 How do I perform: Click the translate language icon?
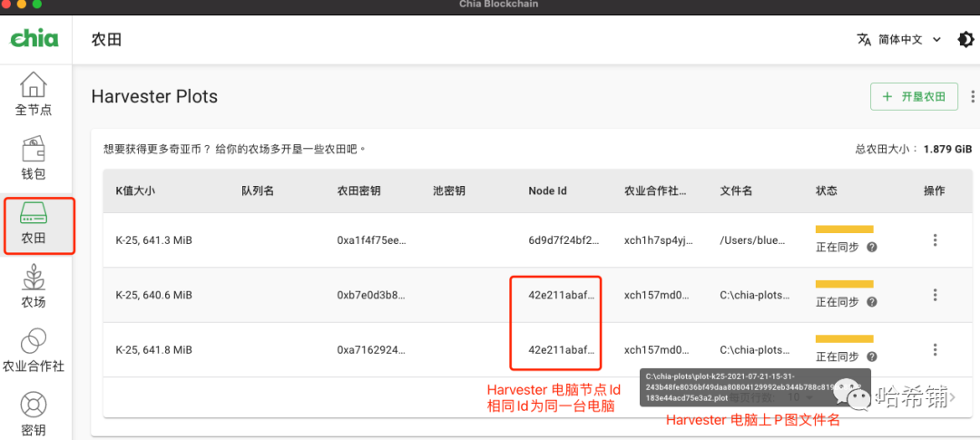(864, 39)
